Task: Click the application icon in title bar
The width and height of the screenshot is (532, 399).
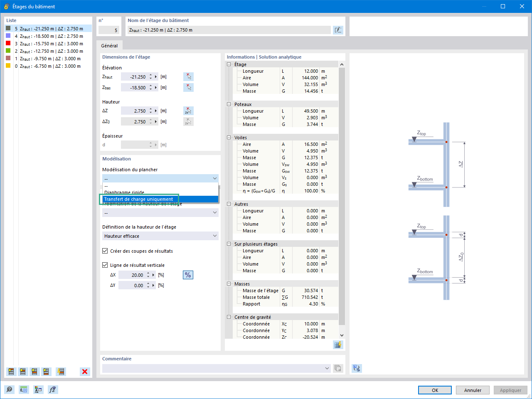Action: pos(6,6)
